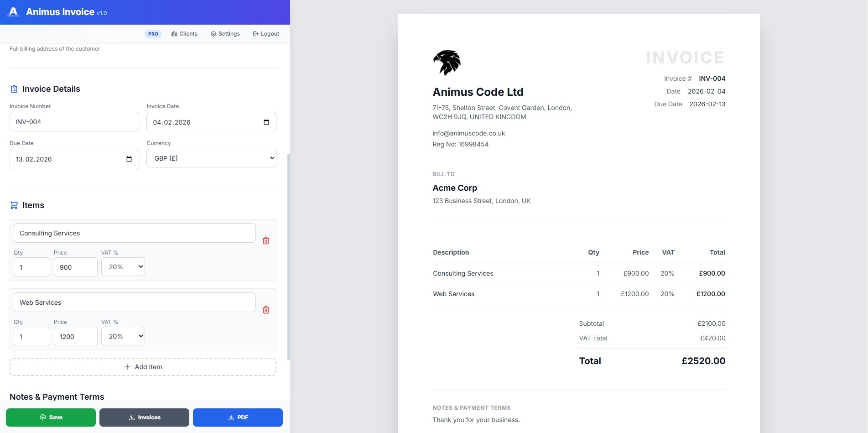
Task: Open the Currency dropdown showing GBP
Action: [x=211, y=158]
